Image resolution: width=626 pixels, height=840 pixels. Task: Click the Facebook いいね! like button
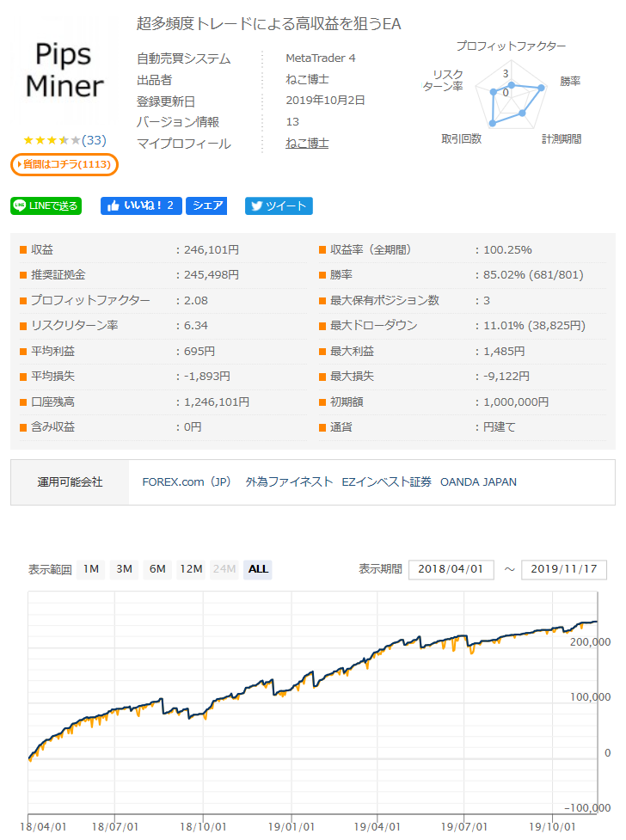pos(141,205)
